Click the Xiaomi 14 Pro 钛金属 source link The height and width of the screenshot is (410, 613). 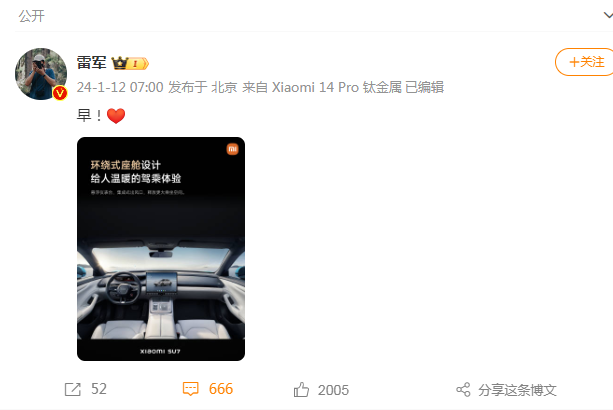tap(337, 87)
